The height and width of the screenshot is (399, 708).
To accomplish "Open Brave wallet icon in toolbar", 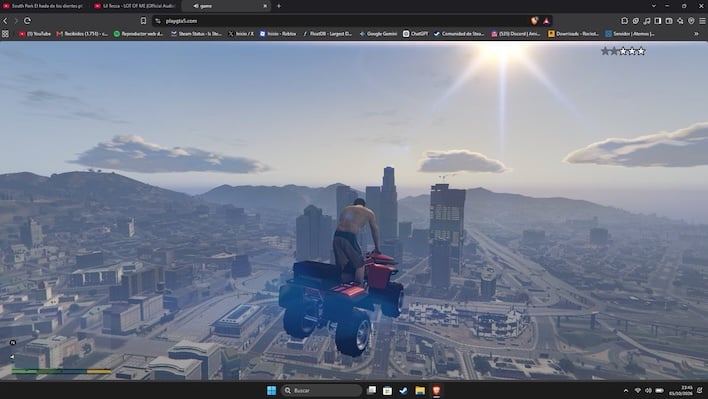I will (669, 21).
